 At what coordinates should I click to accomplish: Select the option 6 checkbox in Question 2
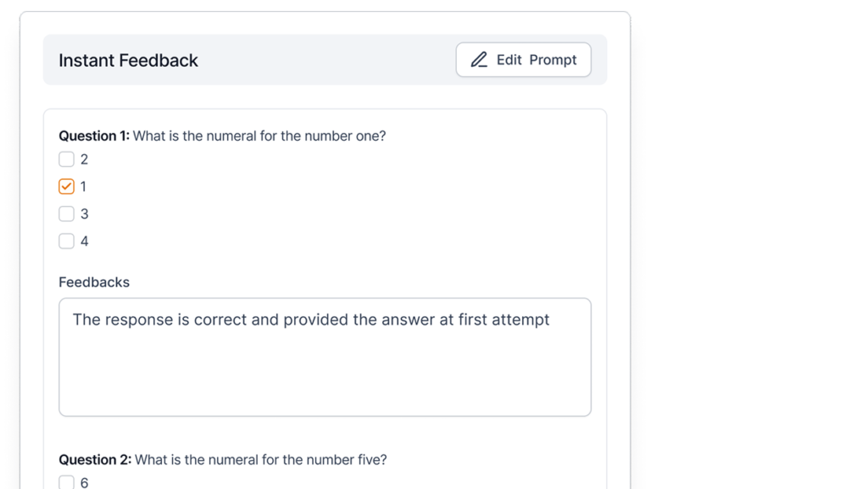(x=66, y=482)
